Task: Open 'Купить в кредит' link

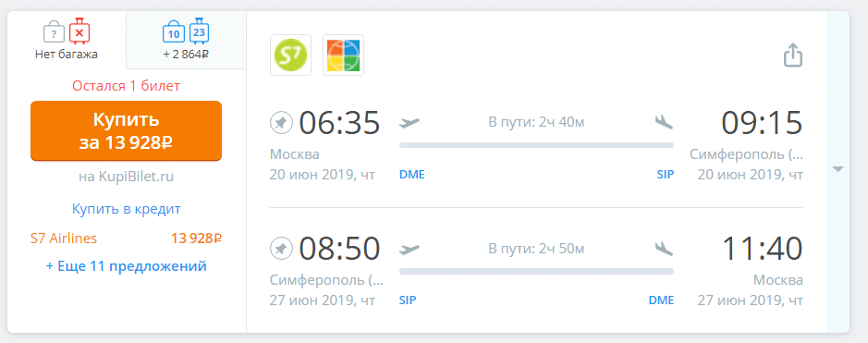Action: coord(127,209)
